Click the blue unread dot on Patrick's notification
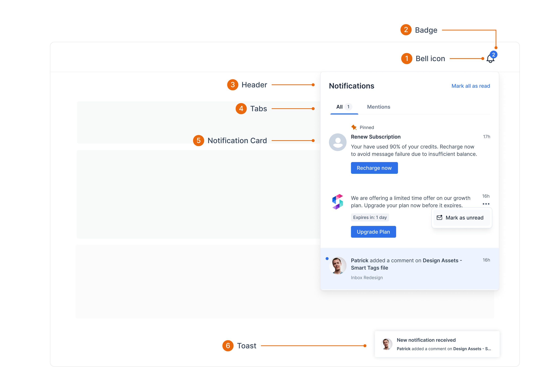554x392 pixels. [x=327, y=259]
